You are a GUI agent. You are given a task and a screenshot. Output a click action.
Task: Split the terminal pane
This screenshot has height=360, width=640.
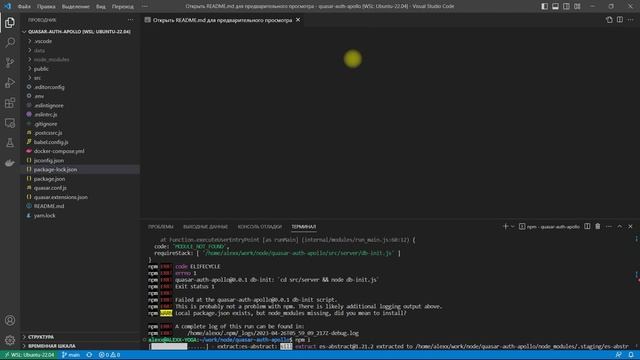[587, 227]
